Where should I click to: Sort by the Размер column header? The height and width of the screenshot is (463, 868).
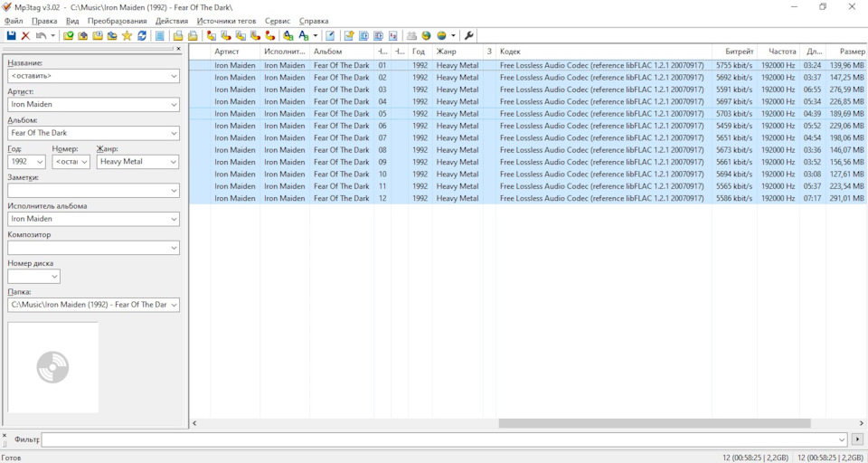(846, 52)
